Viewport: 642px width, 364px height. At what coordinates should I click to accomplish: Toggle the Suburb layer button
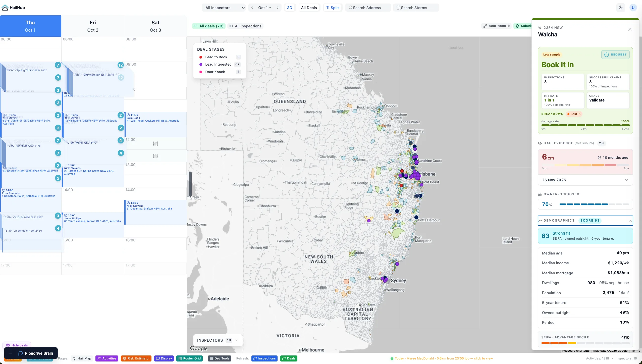pyautogui.click(x=523, y=26)
